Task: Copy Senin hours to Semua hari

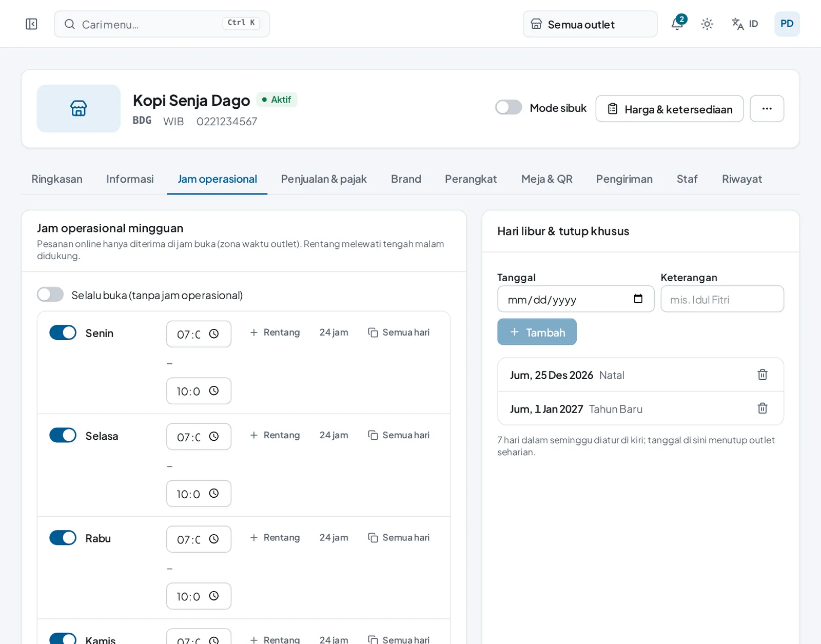Action: (x=399, y=333)
